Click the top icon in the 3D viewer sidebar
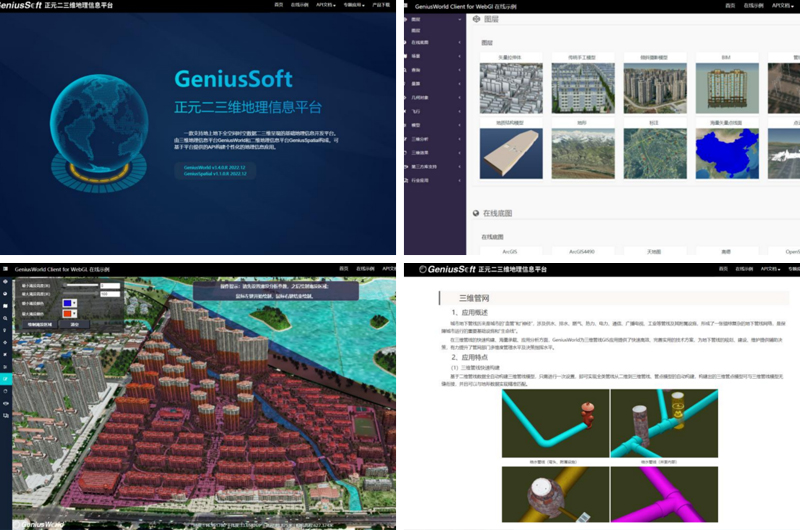This screenshot has height=530, width=800. [x=6, y=282]
